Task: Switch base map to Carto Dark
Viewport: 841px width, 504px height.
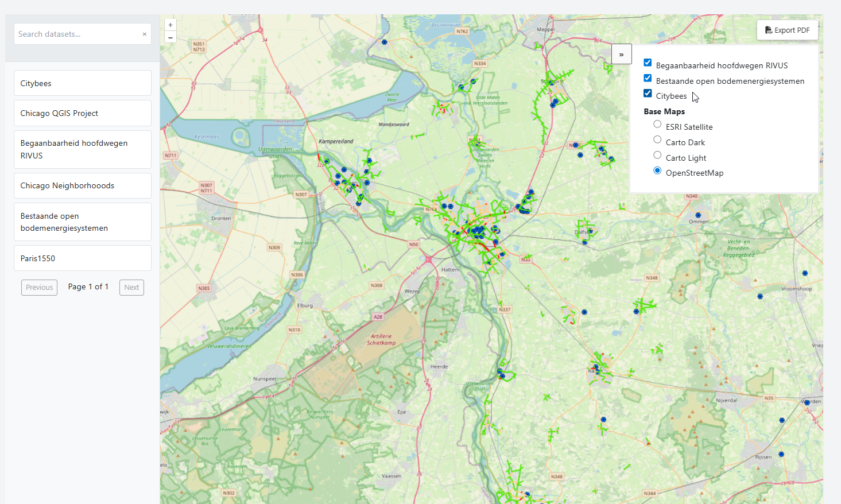Action: pos(657,140)
